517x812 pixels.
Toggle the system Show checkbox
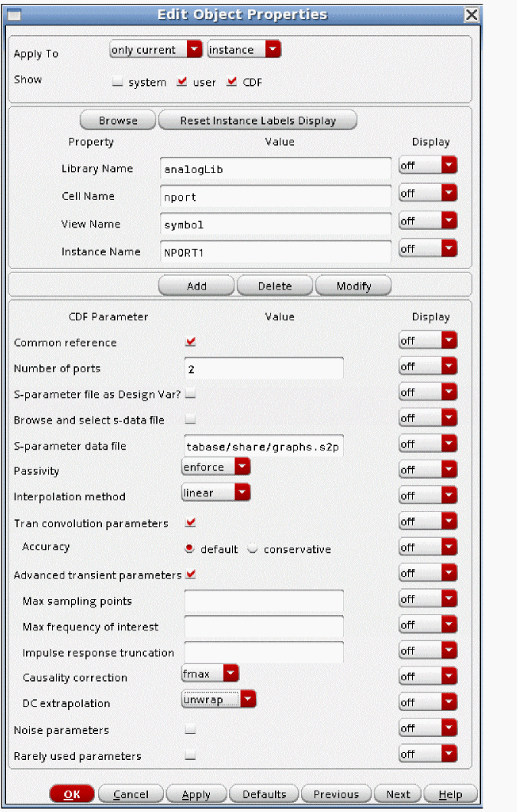(x=117, y=82)
